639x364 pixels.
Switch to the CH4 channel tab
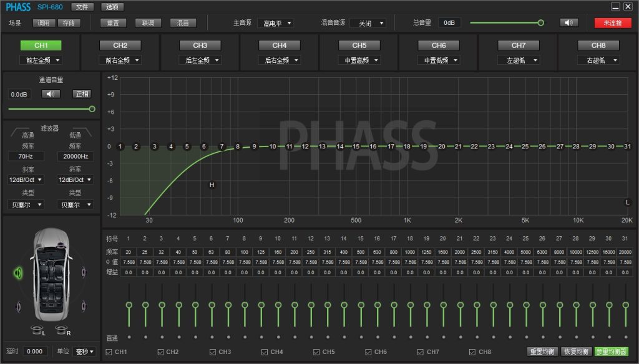[280, 45]
